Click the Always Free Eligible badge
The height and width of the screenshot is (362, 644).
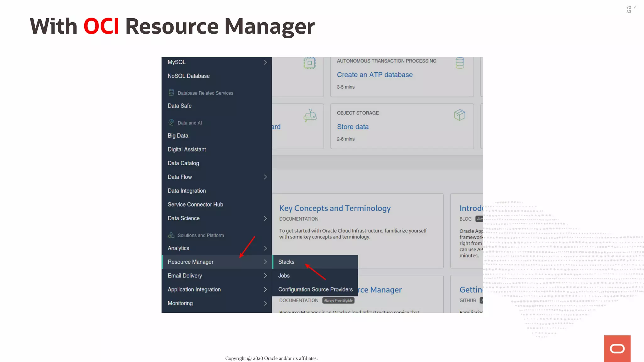click(338, 300)
